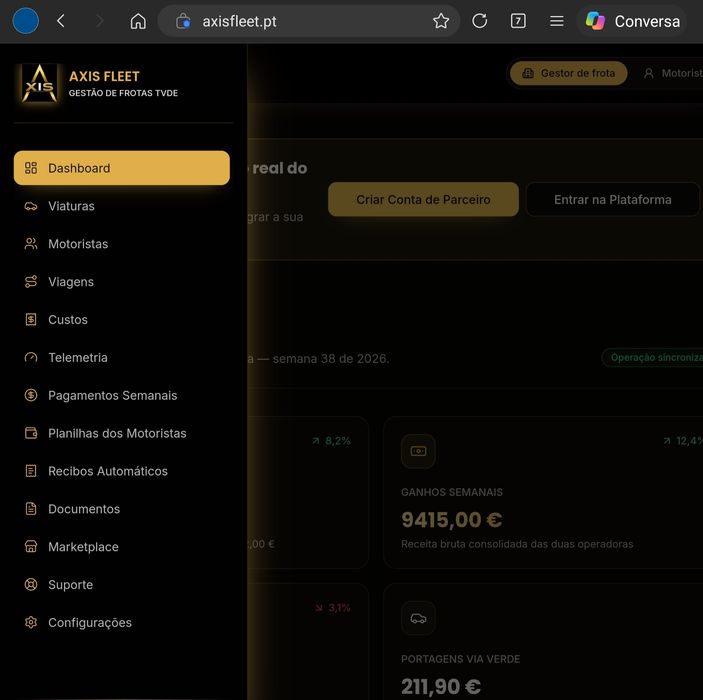The width and height of the screenshot is (703, 700).
Task: Click the GANHOS SEMANAIS label
Action: (x=452, y=492)
